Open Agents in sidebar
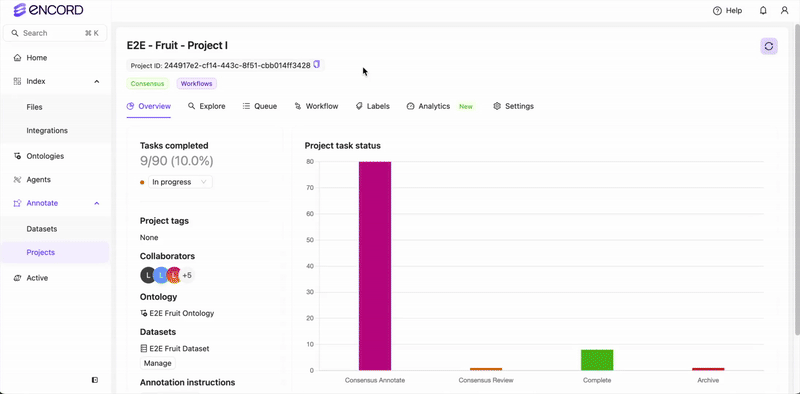Screen dimensions: 800x394 [x=38, y=180]
